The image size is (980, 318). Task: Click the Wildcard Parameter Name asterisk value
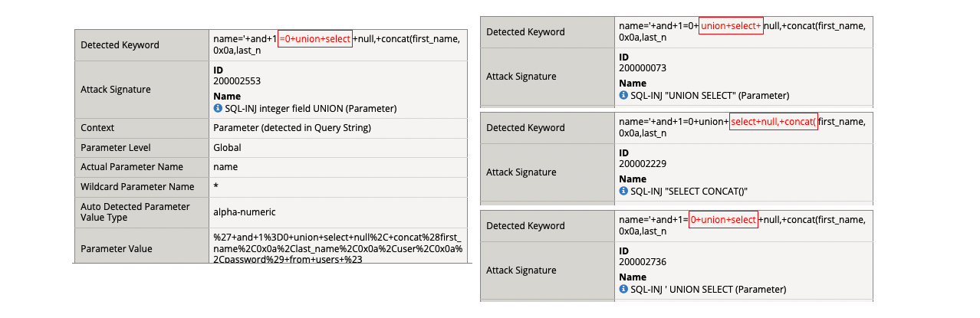(215, 187)
